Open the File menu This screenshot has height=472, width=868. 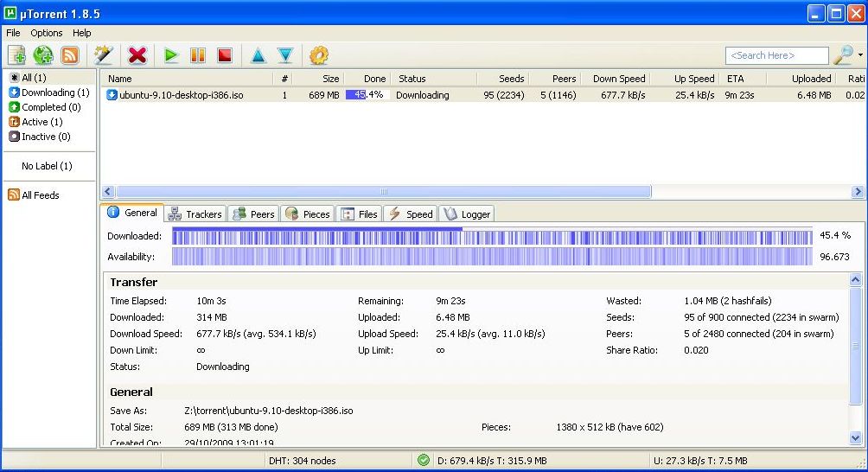tap(13, 33)
